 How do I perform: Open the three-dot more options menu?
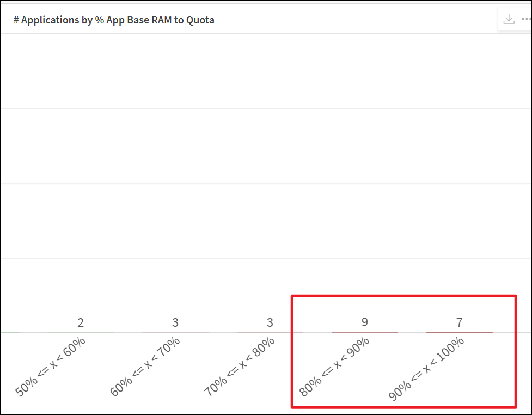click(527, 20)
